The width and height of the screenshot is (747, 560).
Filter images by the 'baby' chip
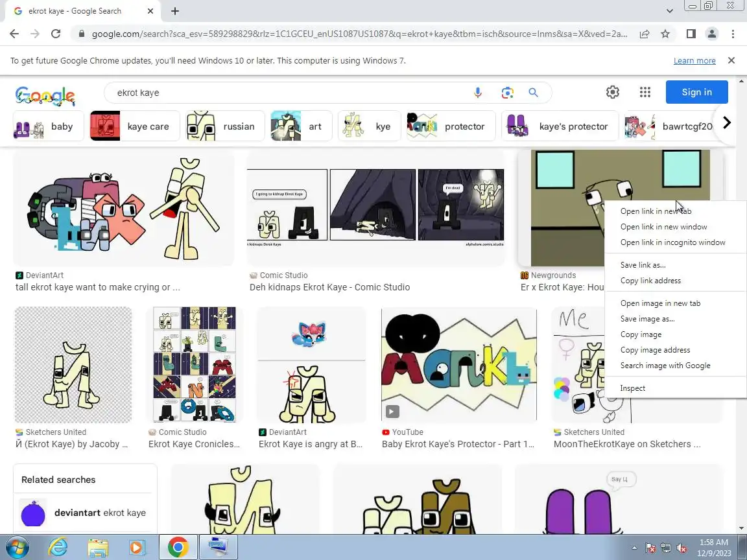point(48,126)
